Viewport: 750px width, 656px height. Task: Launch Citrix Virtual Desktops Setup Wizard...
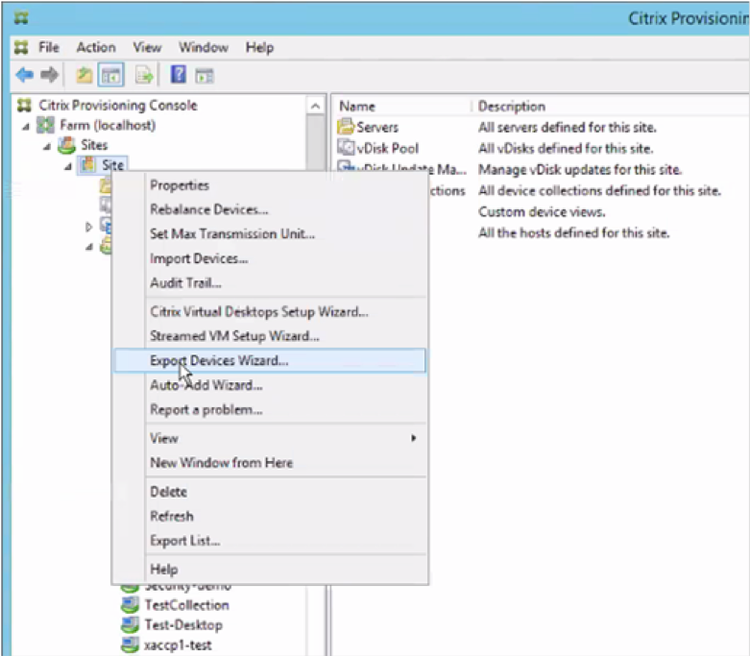tap(270, 311)
